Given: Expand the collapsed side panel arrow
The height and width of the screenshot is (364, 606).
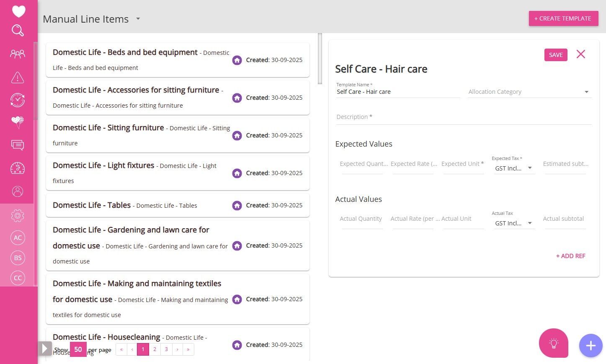Looking at the screenshot, I should click(x=44, y=349).
